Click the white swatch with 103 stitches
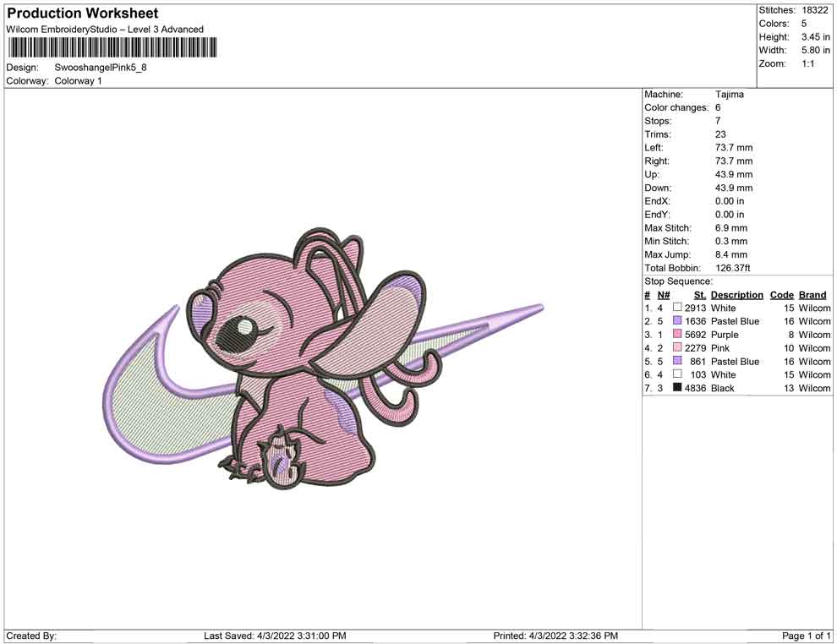This screenshot has height=644, width=837. [x=677, y=374]
